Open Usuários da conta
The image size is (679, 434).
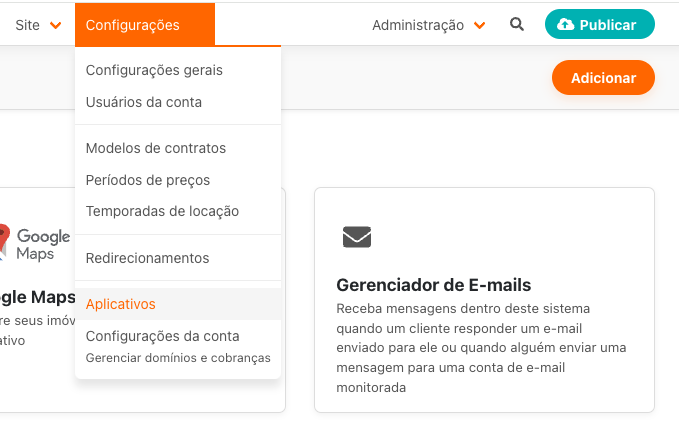pyautogui.click(x=144, y=102)
